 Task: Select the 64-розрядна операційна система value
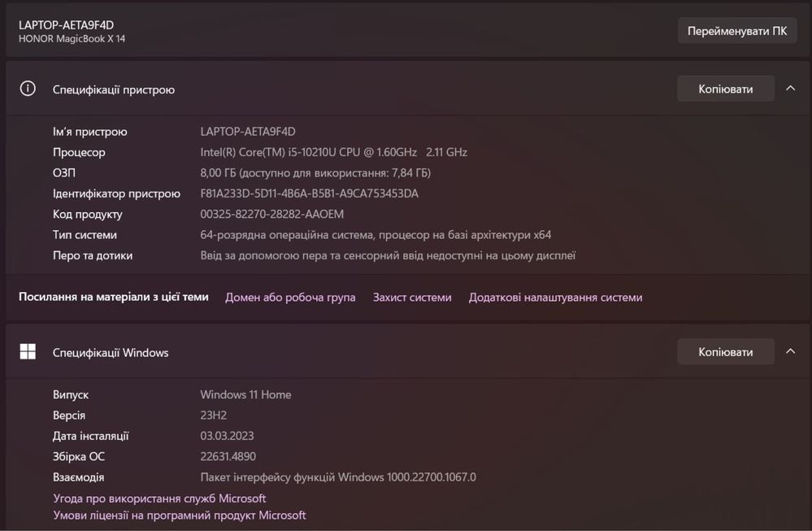point(376,235)
